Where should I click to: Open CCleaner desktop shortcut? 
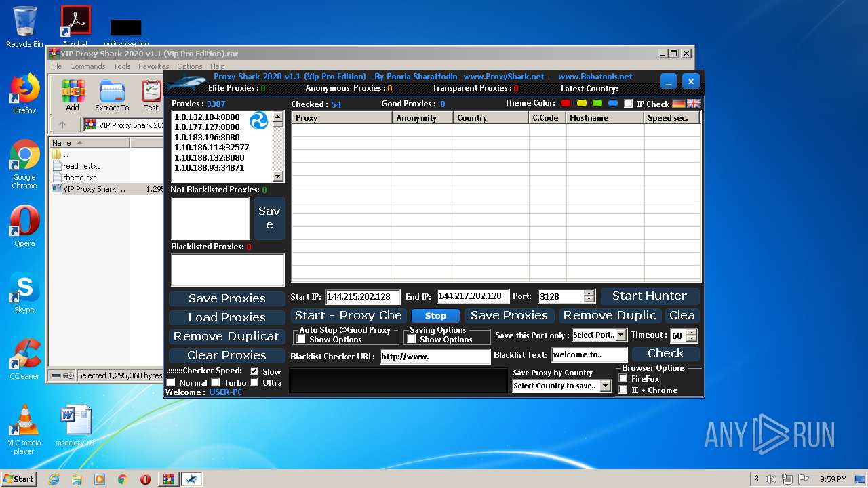click(x=24, y=359)
